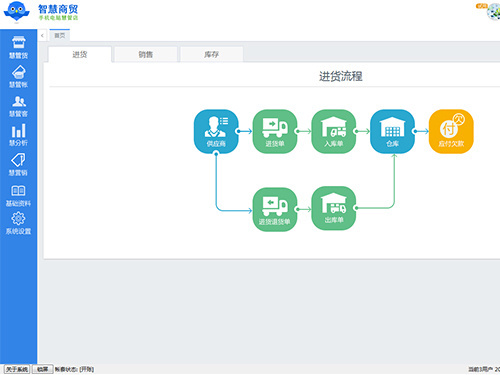Screen dimensions: 500x375
Task: Click the user avatar at top right
Action: click(x=493, y=12)
